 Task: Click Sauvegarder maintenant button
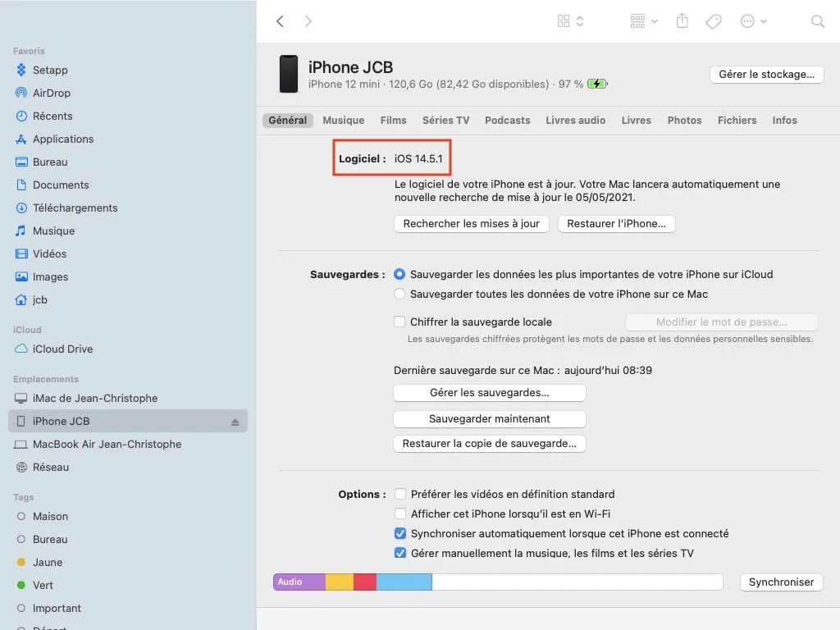pos(490,419)
